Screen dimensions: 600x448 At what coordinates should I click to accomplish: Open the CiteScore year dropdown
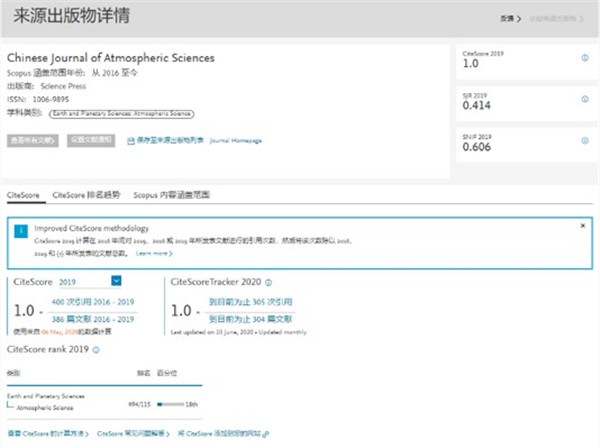116,282
